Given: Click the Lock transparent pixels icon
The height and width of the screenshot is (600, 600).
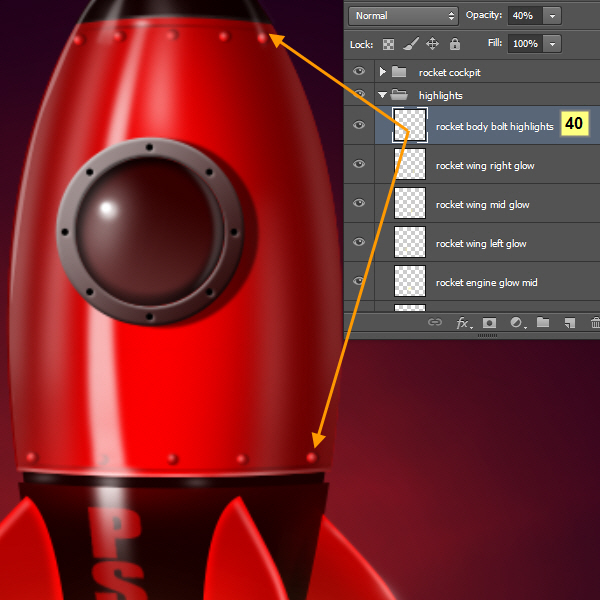Looking at the screenshot, I should pos(388,44).
